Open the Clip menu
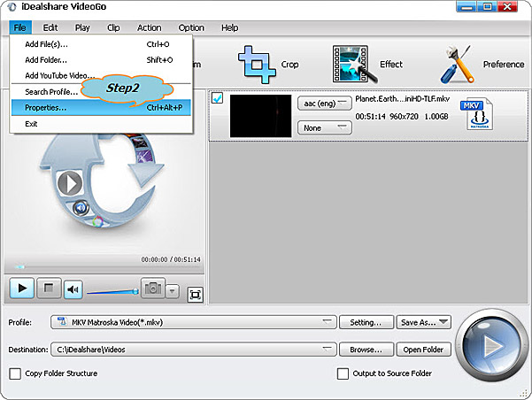The height and width of the screenshot is (400, 532). tap(113, 27)
